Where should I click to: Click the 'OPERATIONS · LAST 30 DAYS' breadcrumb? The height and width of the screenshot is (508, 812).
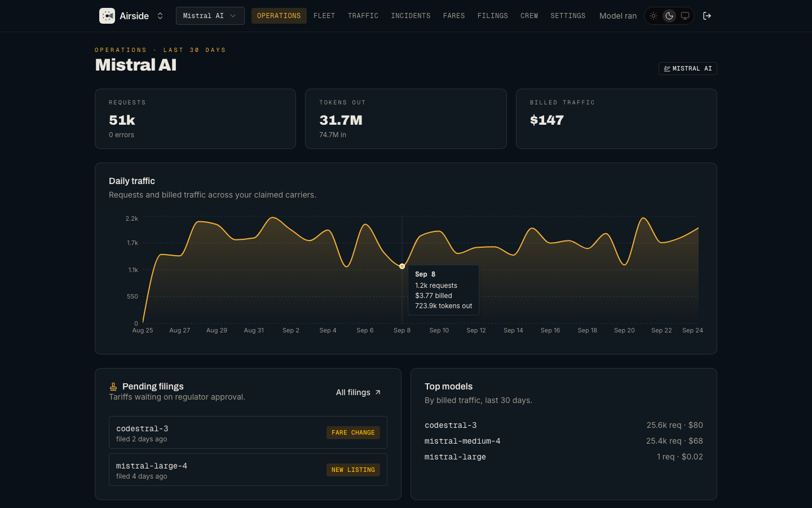click(x=160, y=50)
